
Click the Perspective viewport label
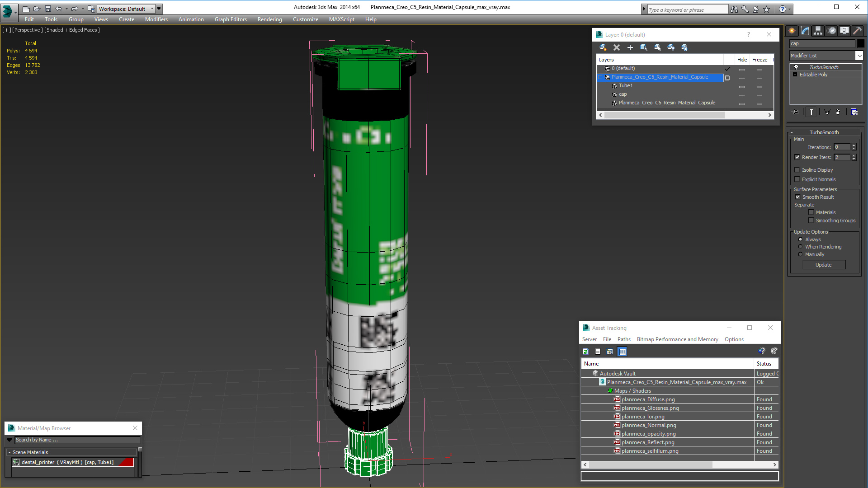(x=28, y=30)
